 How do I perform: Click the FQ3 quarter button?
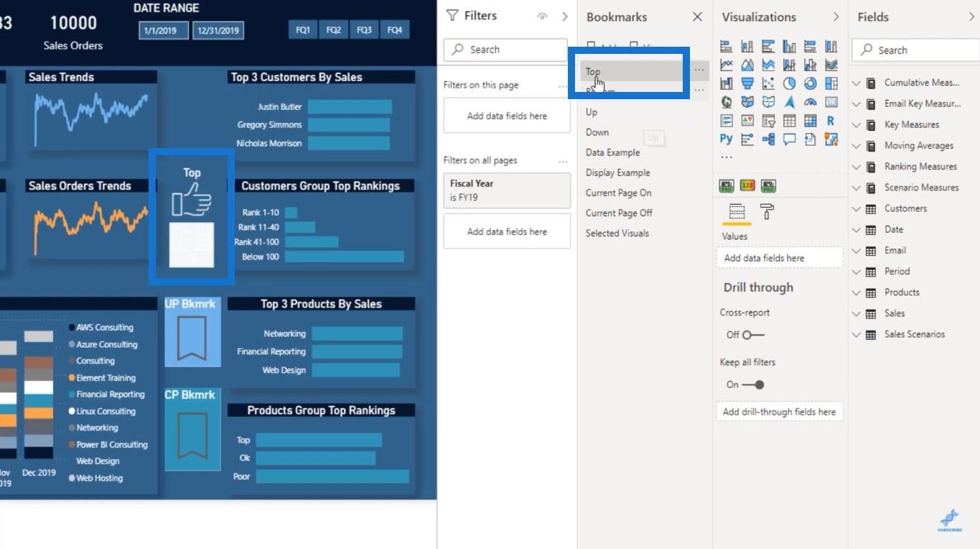(364, 30)
